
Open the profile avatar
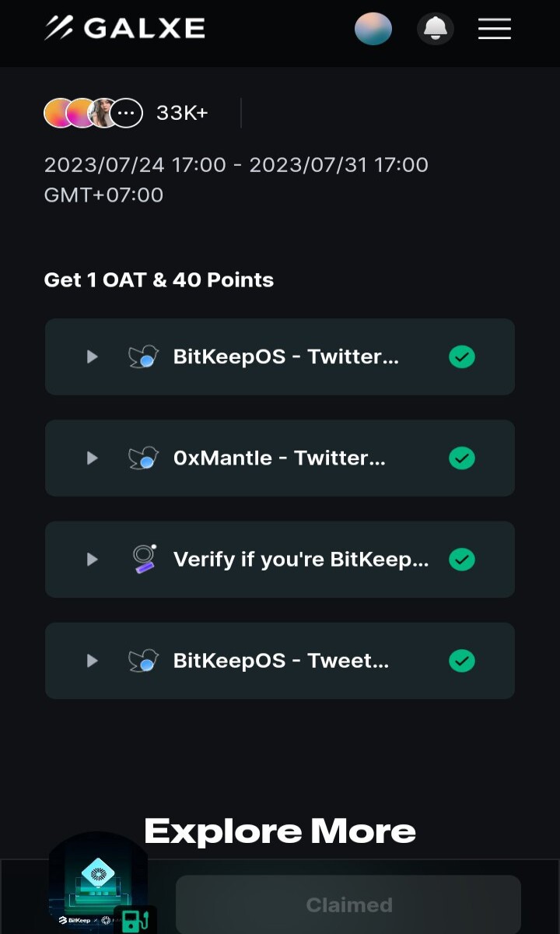click(373, 29)
